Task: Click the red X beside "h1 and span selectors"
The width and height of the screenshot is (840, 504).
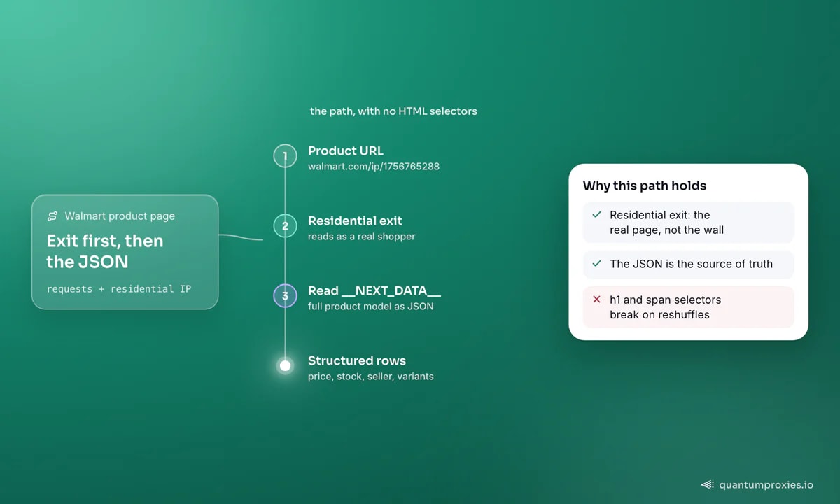Action: 596,300
